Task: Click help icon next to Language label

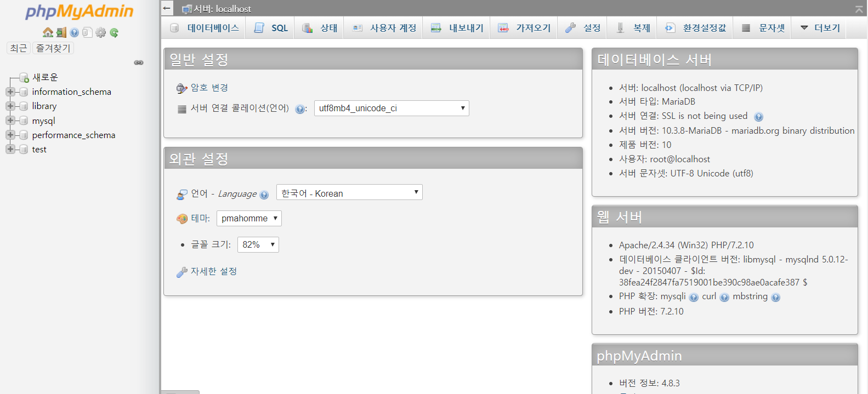Action: coord(264,195)
